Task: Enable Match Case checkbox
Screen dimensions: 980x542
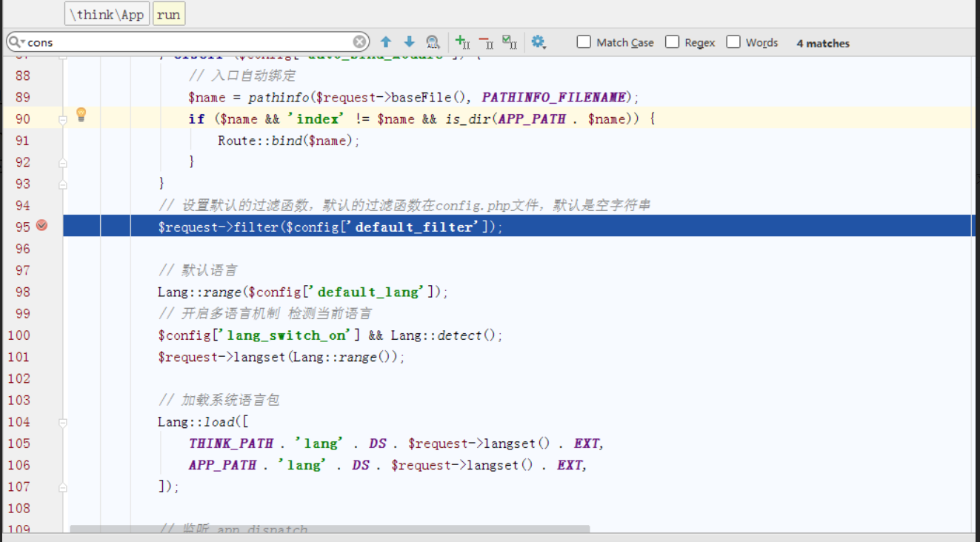Action: (x=584, y=42)
